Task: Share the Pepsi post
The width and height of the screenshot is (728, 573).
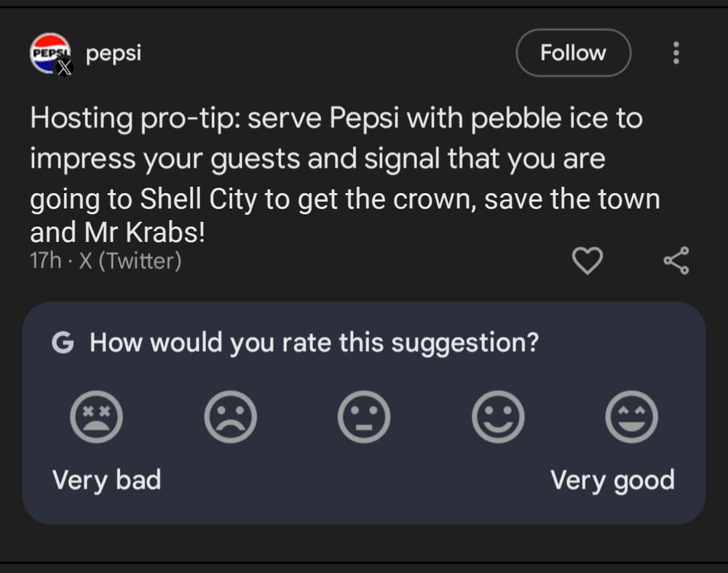Action: pyautogui.click(x=676, y=261)
